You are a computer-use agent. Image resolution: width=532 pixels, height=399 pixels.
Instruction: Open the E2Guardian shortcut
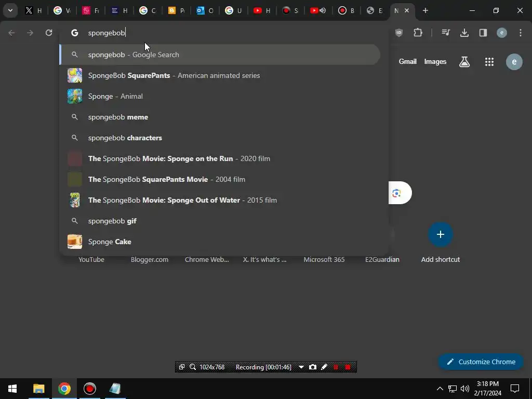[x=382, y=259]
